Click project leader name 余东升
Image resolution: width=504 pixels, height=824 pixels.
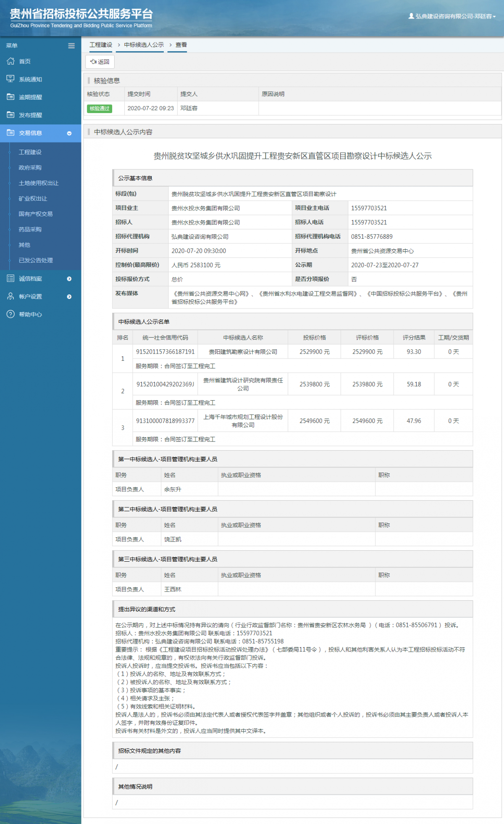(173, 490)
